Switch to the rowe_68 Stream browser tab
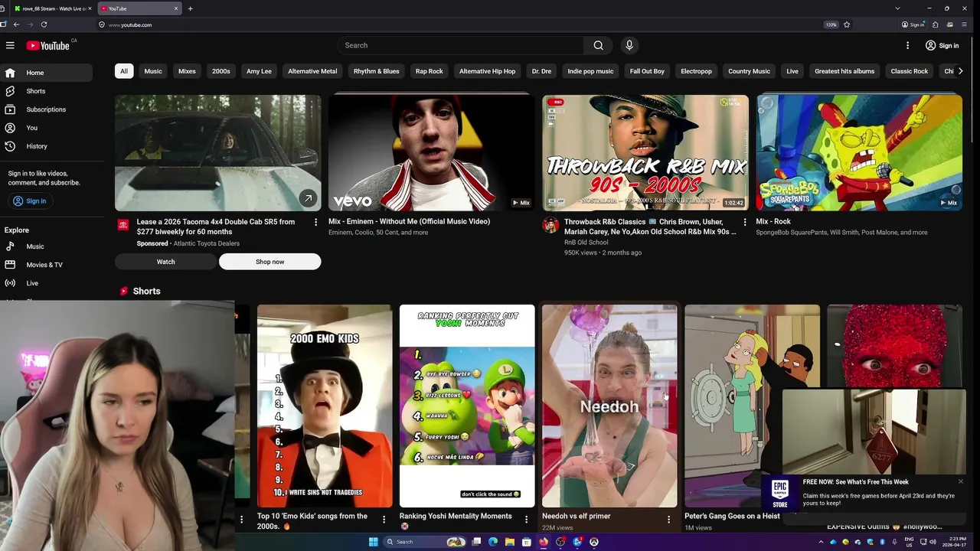The width and height of the screenshot is (980, 551). [x=52, y=8]
